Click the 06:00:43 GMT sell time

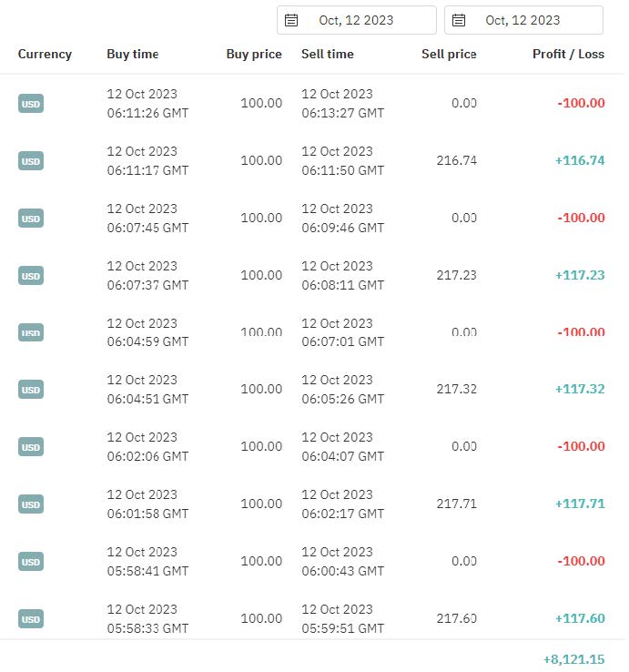(343, 571)
